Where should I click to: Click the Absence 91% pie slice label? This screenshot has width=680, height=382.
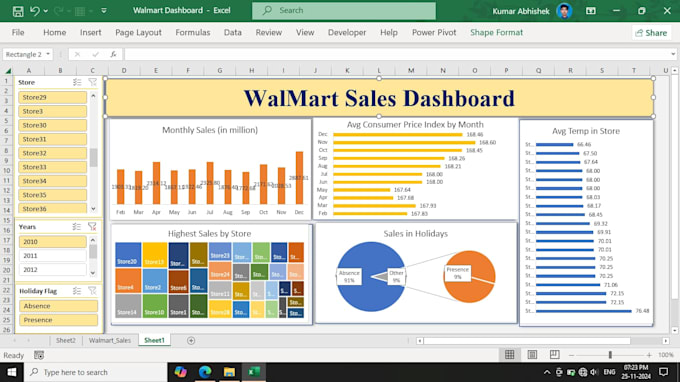coord(349,277)
